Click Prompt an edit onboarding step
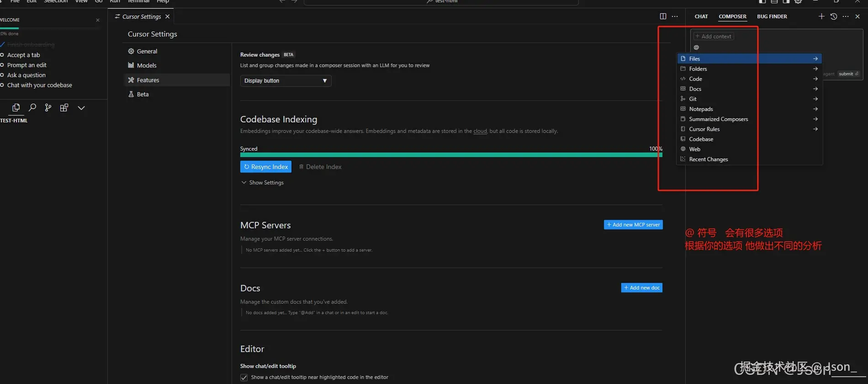 [26, 65]
